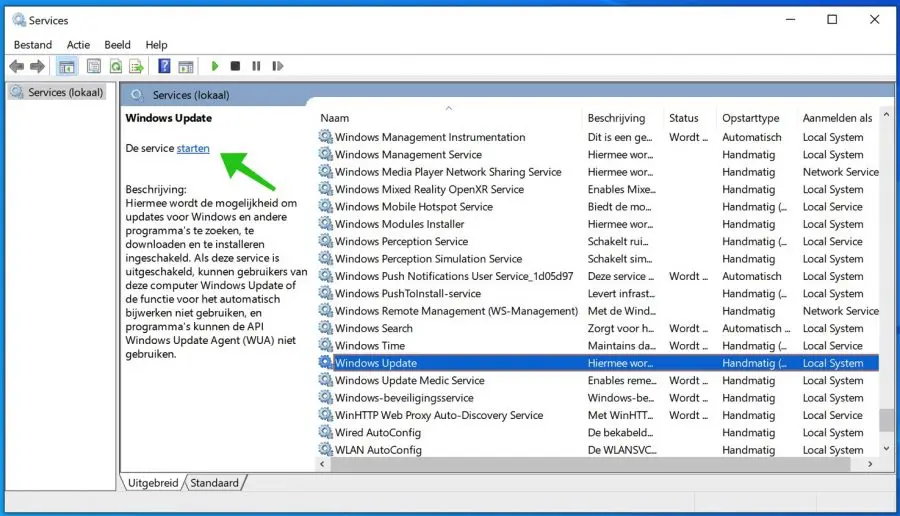This screenshot has height=516, width=900.
Task: Click gear icon next to Windows Search
Action: (x=325, y=328)
